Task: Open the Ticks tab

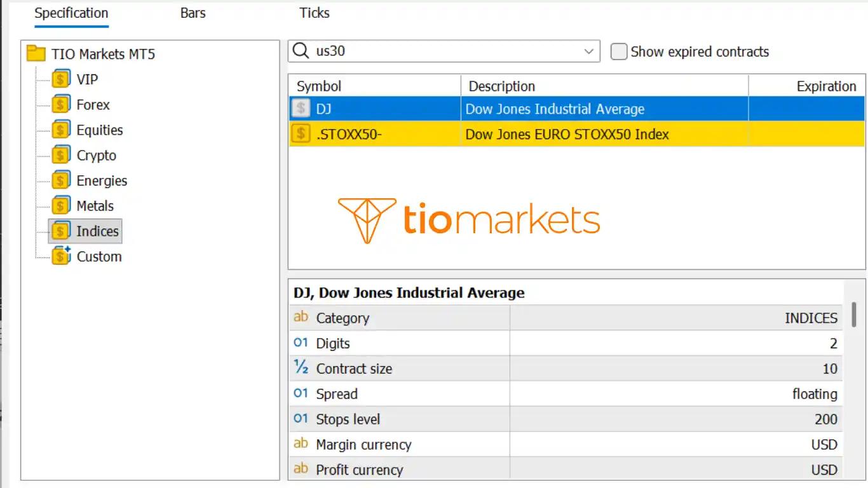Action: coord(315,13)
